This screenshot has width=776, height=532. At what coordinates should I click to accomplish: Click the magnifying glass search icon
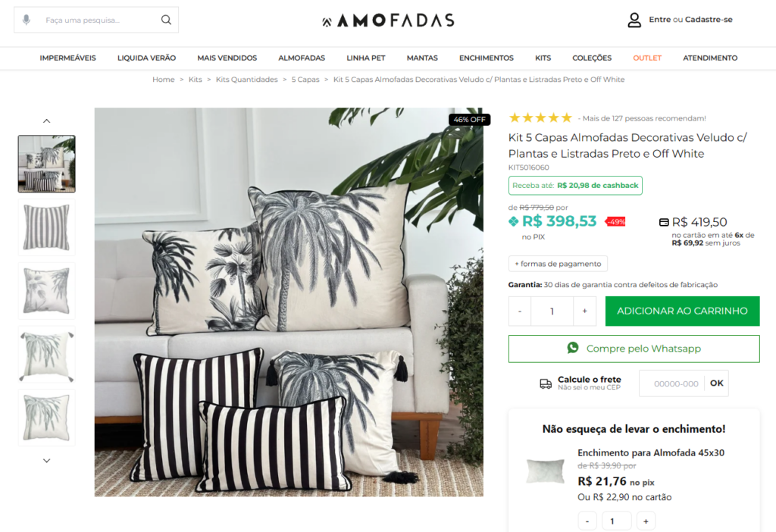[x=166, y=20]
